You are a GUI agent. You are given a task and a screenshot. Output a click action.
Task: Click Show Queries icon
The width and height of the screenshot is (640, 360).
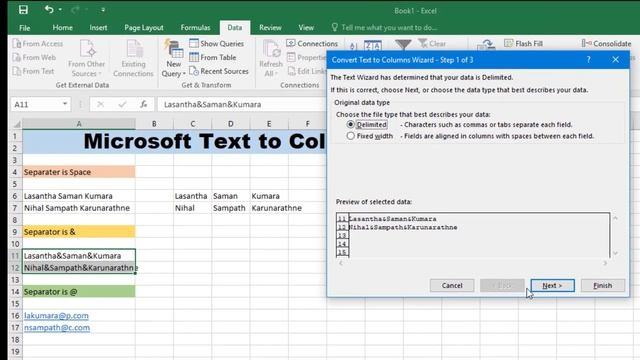click(194, 43)
